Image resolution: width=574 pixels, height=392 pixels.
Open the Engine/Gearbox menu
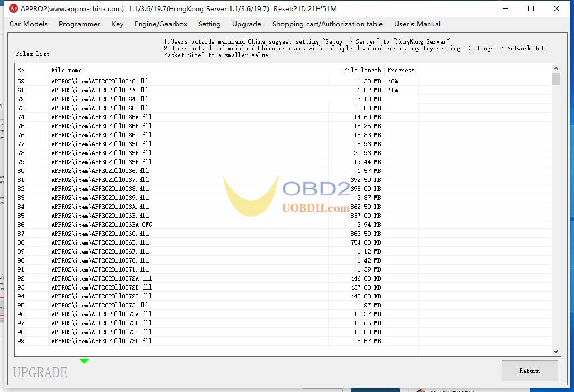[161, 24]
